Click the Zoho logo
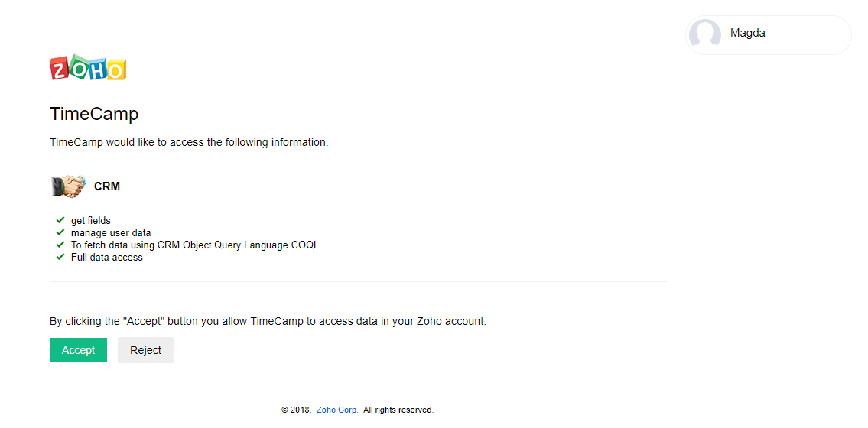868x428 pixels. click(x=88, y=67)
